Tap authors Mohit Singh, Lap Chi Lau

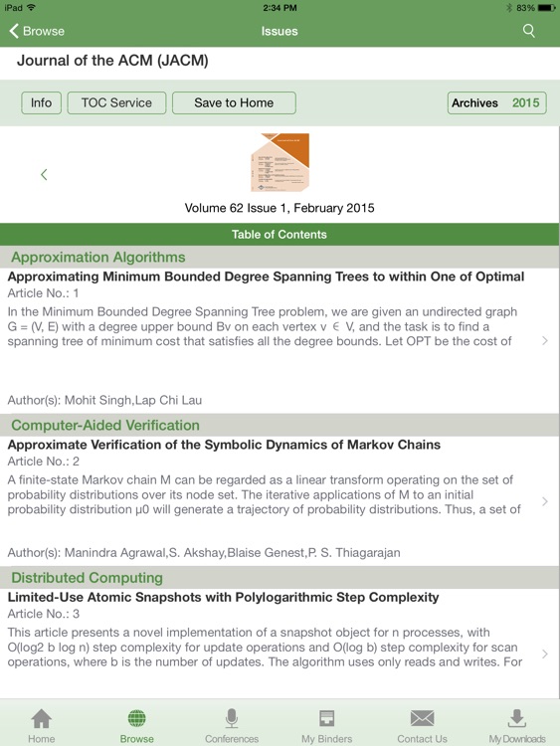click(104, 400)
